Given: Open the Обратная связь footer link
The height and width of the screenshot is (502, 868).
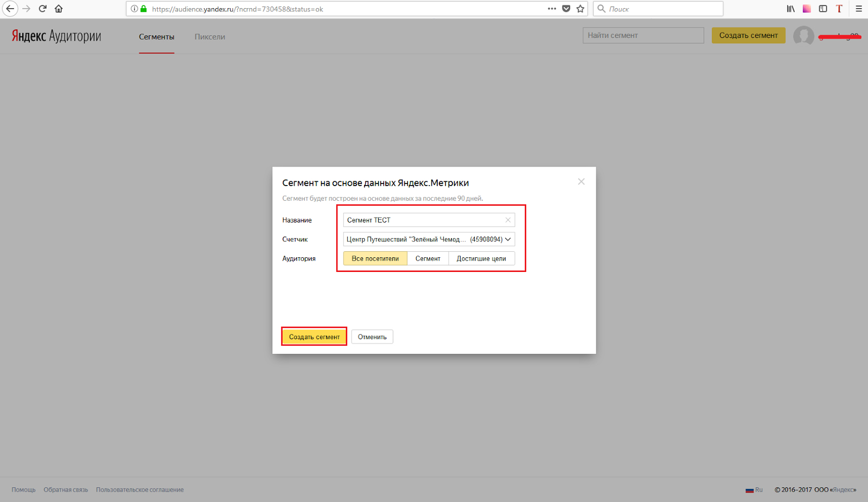Looking at the screenshot, I should pyautogui.click(x=66, y=490).
